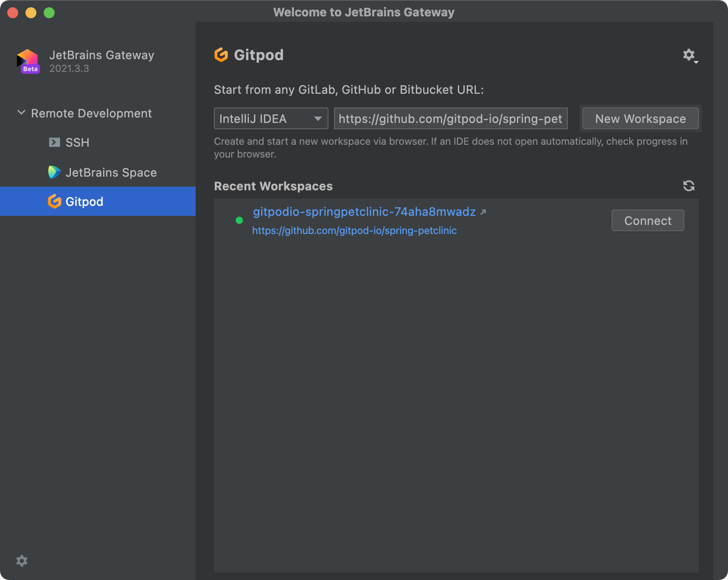Select JetBrains Space in the sidebar
The height and width of the screenshot is (580, 728).
click(x=111, y=173)
